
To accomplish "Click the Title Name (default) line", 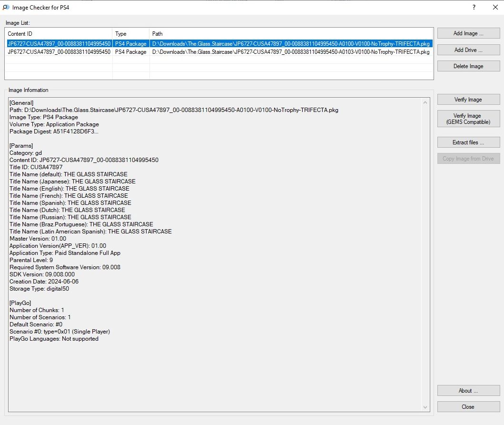I will coord(69,174).
